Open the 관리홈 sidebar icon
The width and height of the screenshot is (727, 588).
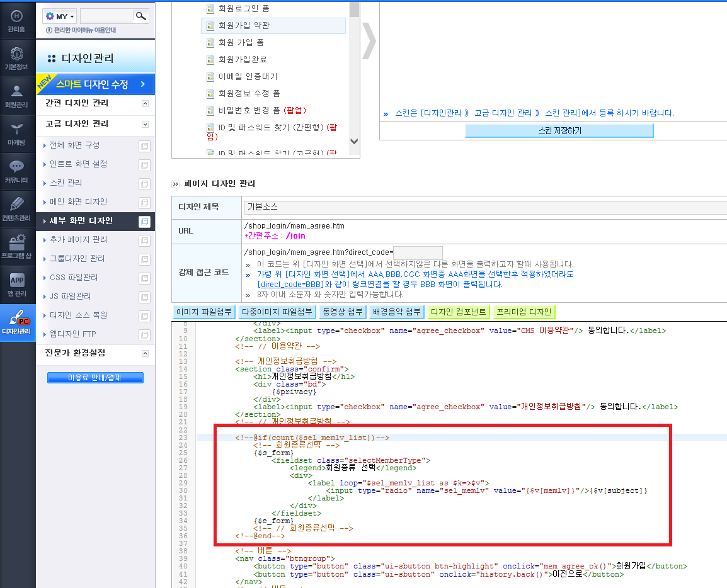(x=16, y=21)
